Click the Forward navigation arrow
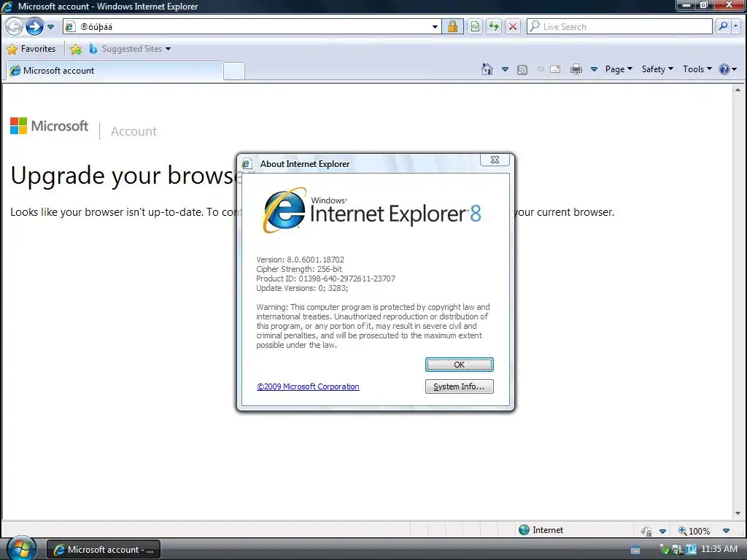This screenshot has width=747, height=560. [34, 27]
